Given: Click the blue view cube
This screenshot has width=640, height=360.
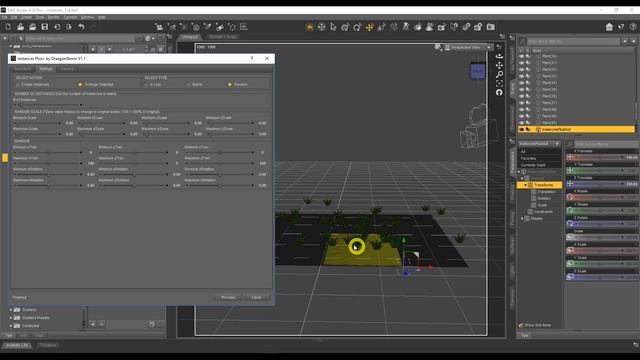Looking at the screenshot, I should 478,71.
